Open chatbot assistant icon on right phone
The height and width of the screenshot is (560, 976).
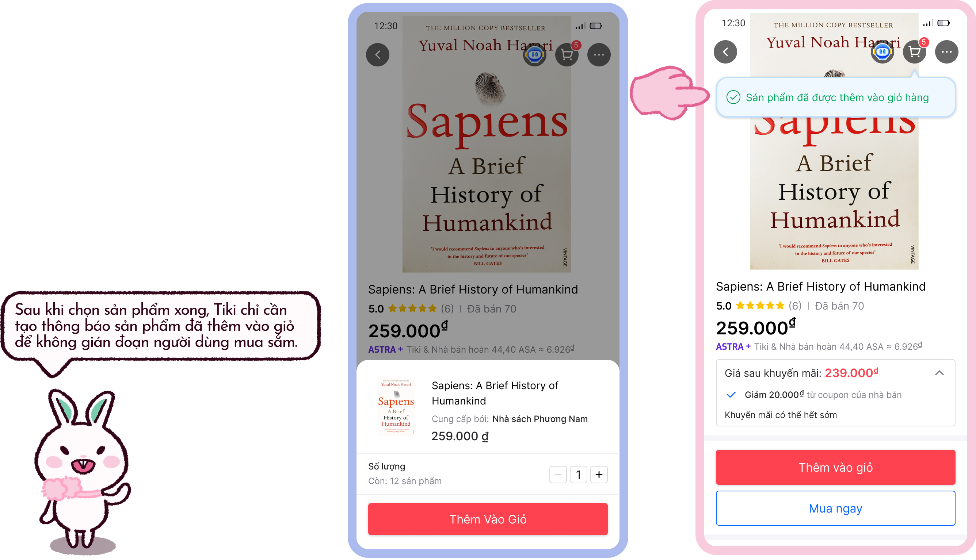pyautogui.click(x=882, y=52)
